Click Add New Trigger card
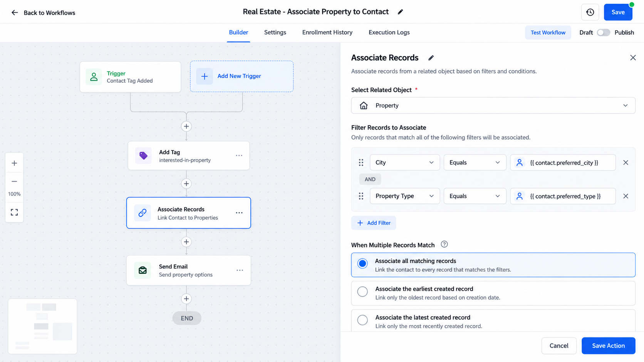The width and height of the screenshot is (644, 362). [x=241, y=76]
